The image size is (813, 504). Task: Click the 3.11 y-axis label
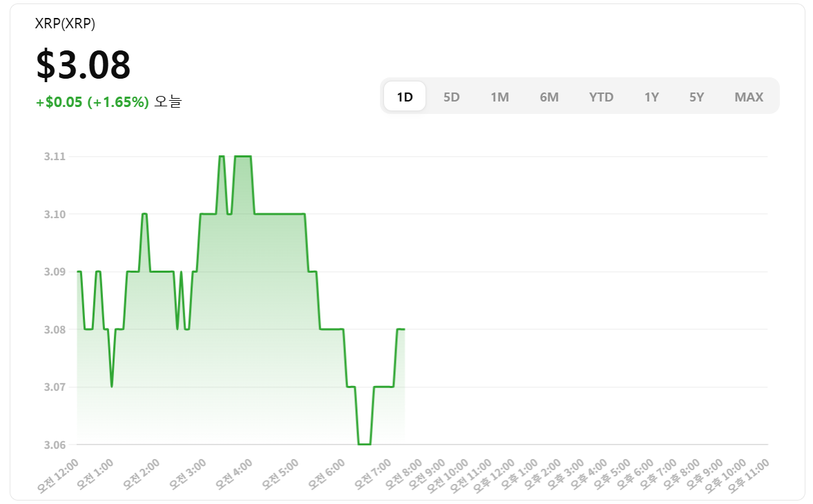click(55, 157)
